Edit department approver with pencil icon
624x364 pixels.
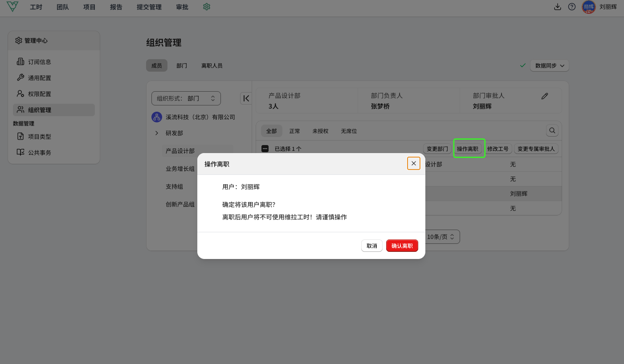pyautogui.click(x=545, y=96)
